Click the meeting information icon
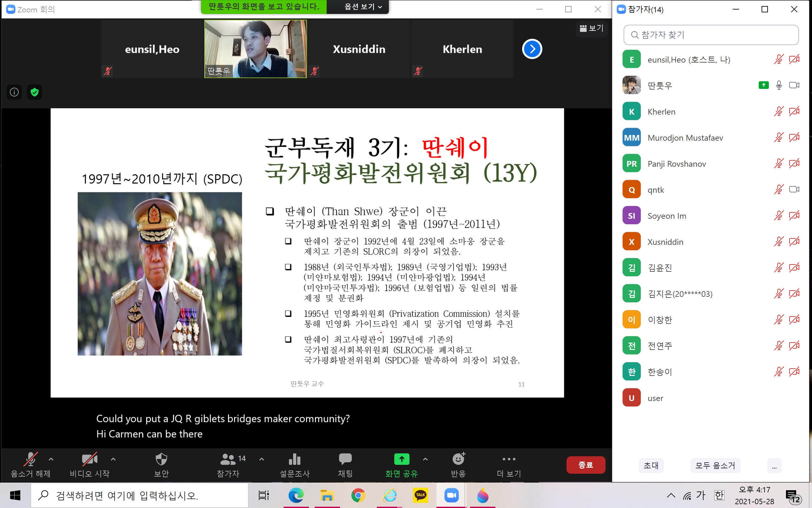 14,92
